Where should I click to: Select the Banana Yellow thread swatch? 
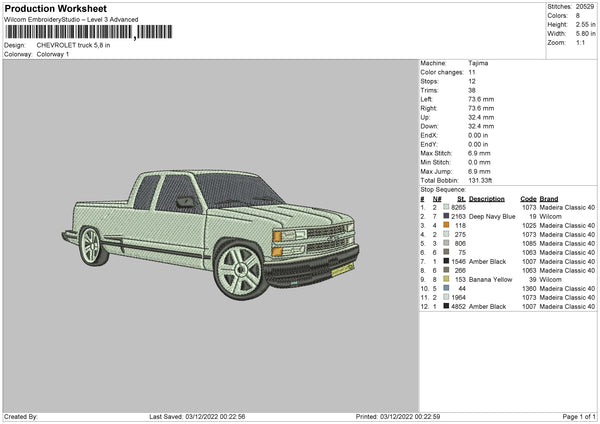[x=445, y=279]
